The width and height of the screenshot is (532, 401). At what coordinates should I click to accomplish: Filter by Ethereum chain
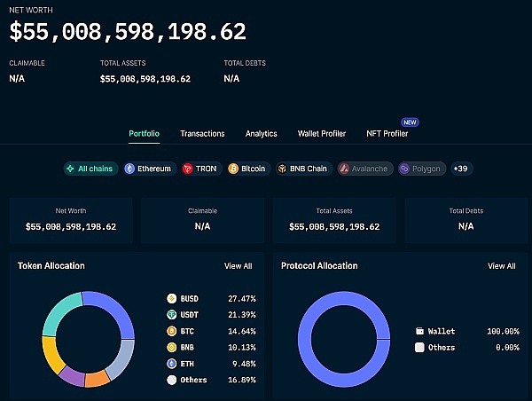point(147,169)
